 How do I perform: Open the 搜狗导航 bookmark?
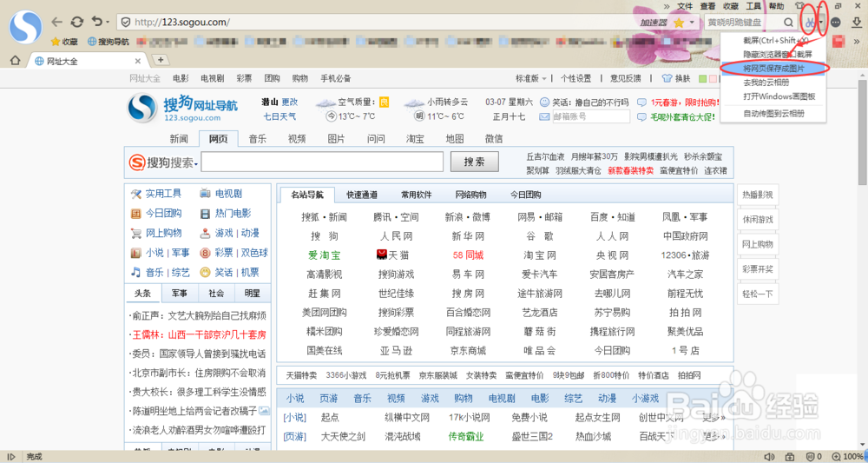pos(108,42)
